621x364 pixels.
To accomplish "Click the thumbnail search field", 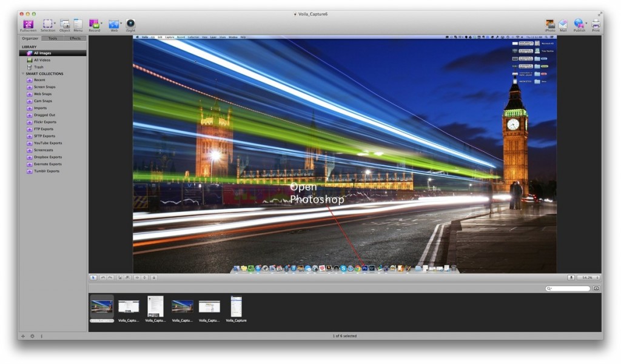I will pos(569,289).
